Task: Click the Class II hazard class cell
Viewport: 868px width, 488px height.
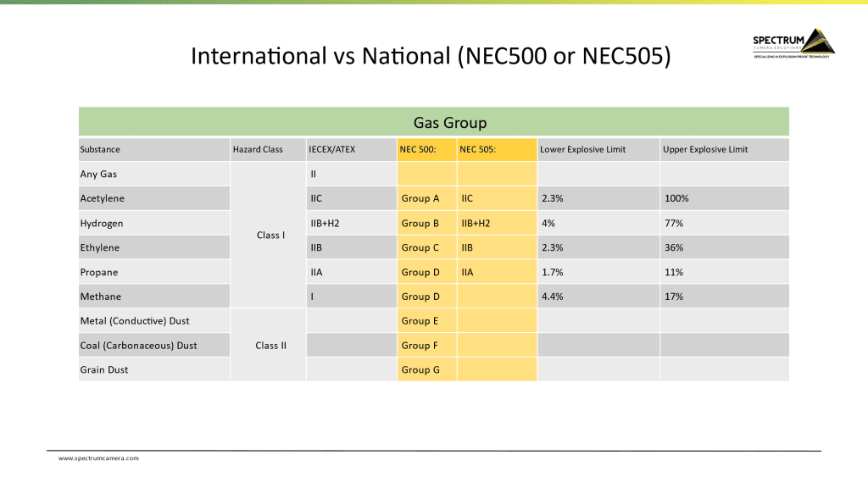Action: [269, 346]
